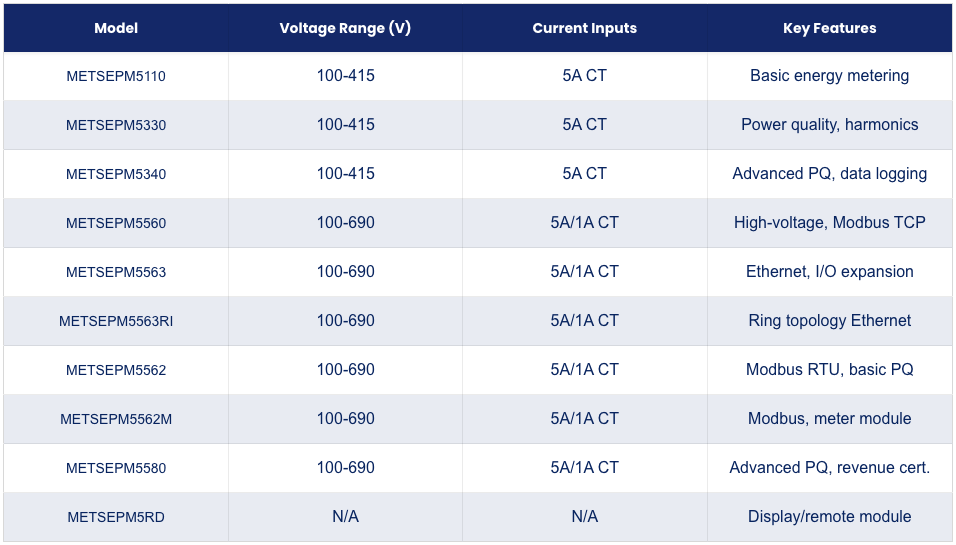Click the Power quality, harmonics cell

pos(829,125)
